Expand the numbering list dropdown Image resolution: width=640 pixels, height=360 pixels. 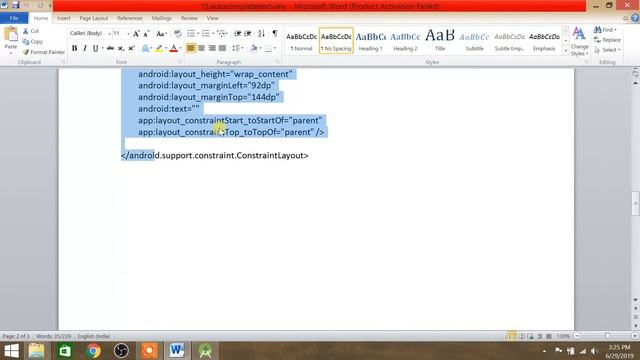pyautogui.click(x=213, y=33)
